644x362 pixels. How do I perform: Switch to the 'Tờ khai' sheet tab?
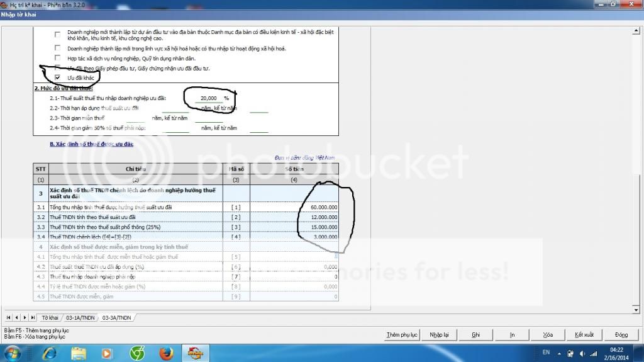click(50, 318)
